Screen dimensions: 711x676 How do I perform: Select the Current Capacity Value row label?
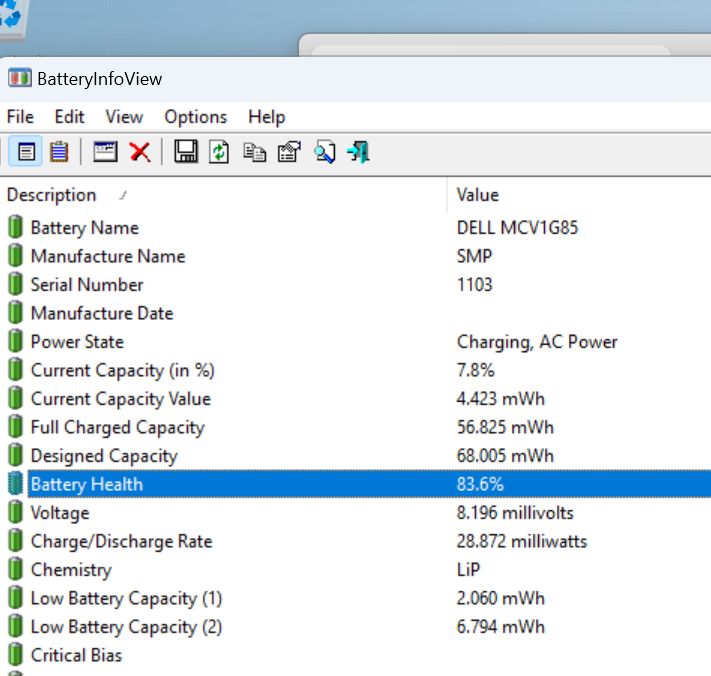pyautogui.click(x=121, y=399)
